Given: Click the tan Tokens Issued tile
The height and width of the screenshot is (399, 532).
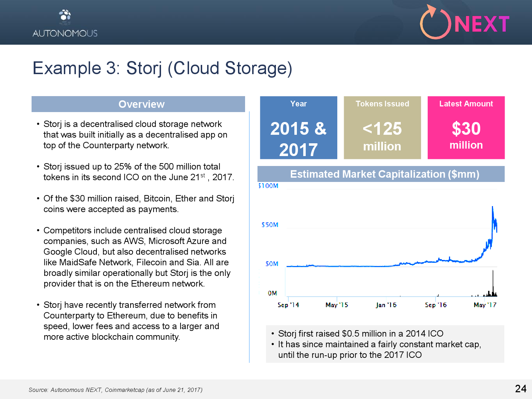Looking at the screenshot, I should pyautogui.click(x=382, y=128).
